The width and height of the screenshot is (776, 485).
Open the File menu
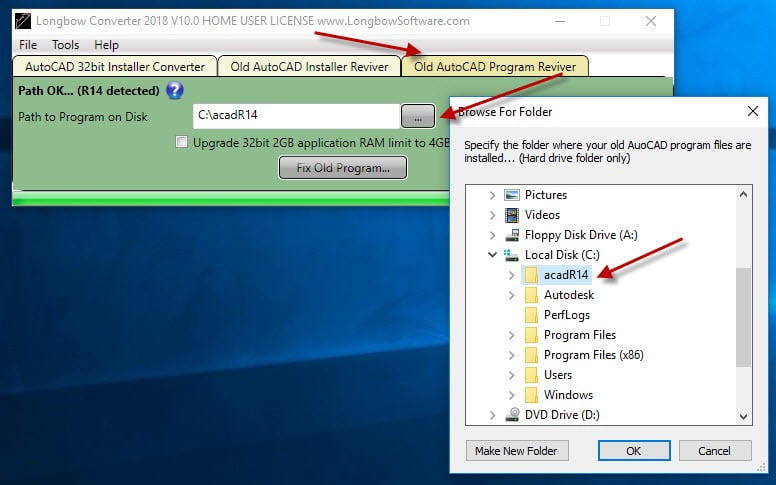click(x=28, y=45)
